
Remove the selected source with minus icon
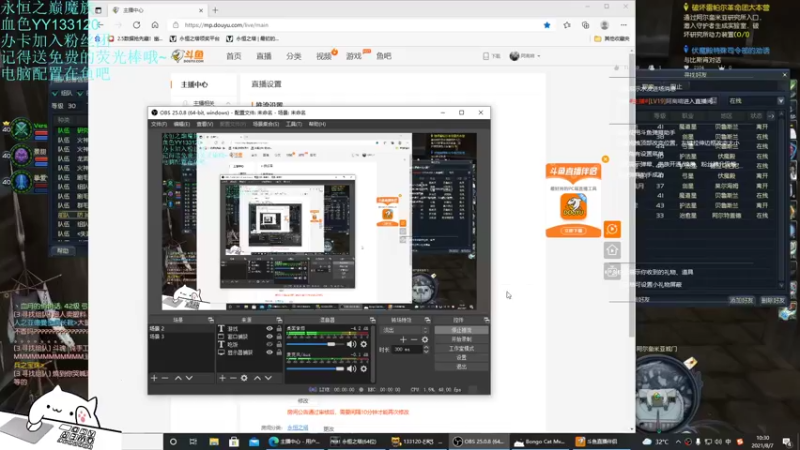(x=233, y=378)
